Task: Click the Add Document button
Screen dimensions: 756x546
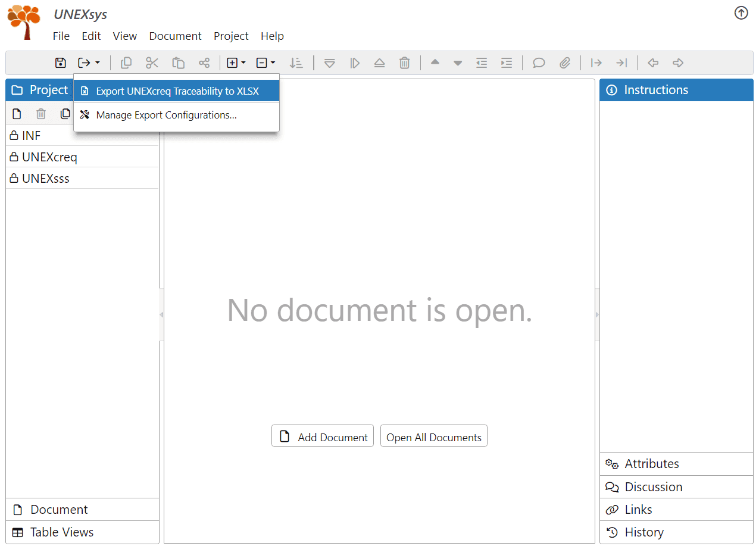Action: (x=323, y=436)
